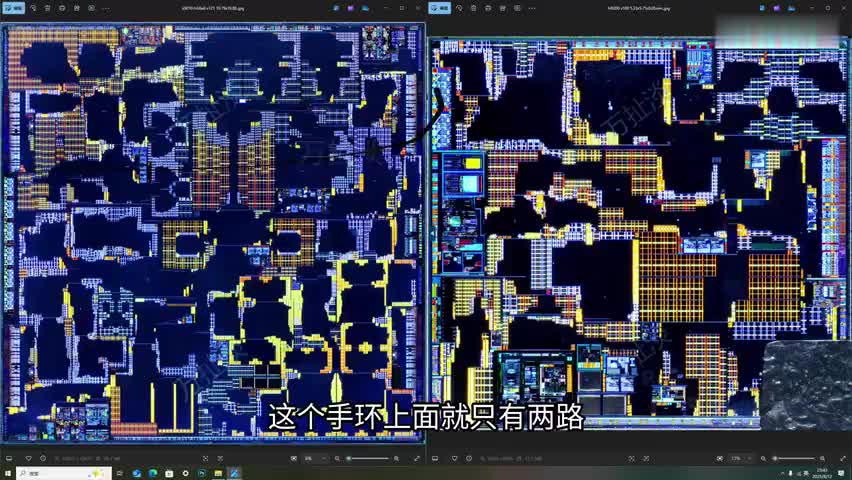Screen dimensions: 852x480
Task: Fit image to window in left Photos window
Action: [x=205, y=458]
